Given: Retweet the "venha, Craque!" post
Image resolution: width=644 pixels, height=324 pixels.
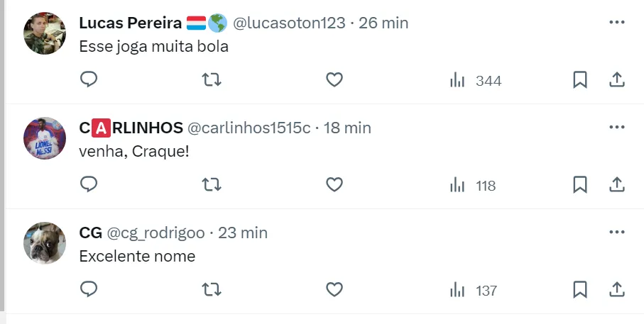Looking at the screenshot, I should (212, 185).
